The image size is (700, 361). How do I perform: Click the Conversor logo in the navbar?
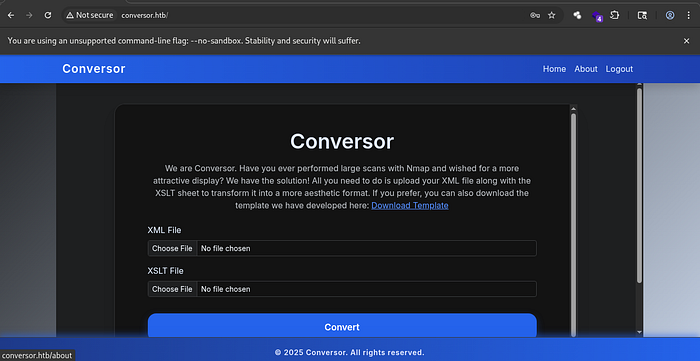[94, 69]
